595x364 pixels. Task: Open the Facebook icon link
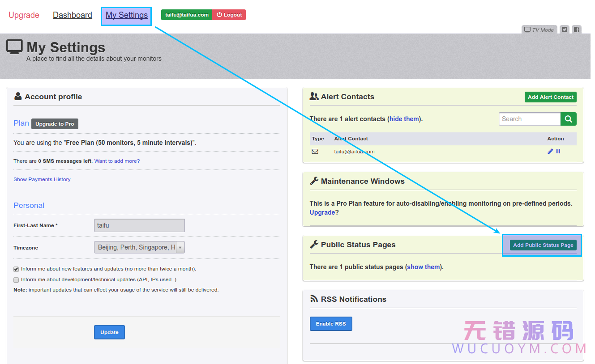pyautogui.click(x=577, y=30)
